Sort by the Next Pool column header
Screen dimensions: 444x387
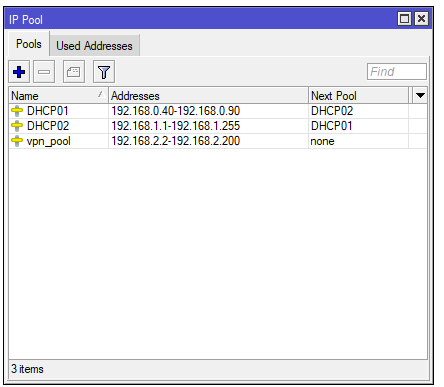click(359, 96)
